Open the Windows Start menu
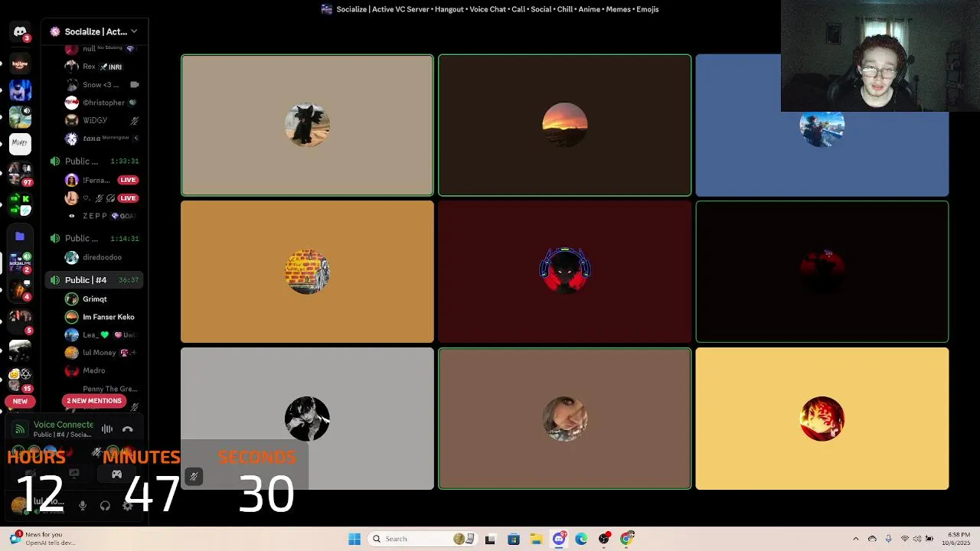The width and height of the screenshot is (980, 551). pyautogui.click(x=354, y=539)
